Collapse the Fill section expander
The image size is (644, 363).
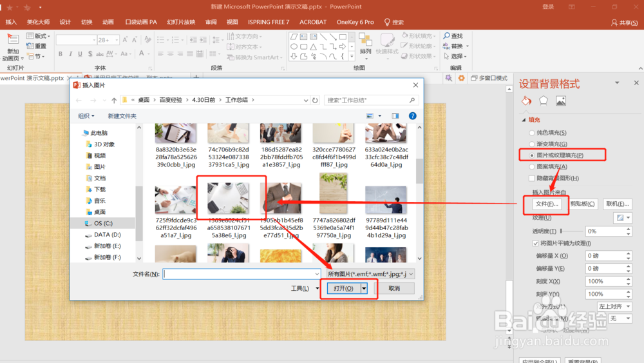click(x=524, y=120)
